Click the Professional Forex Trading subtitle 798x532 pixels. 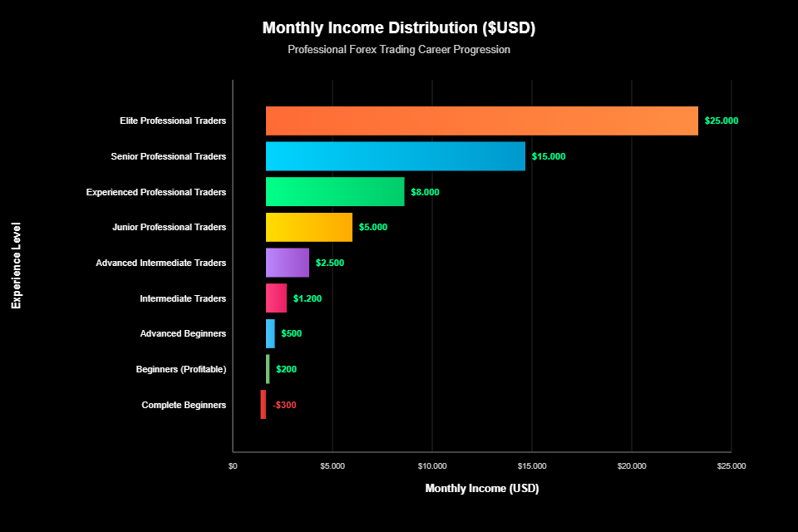pyautogui.click(x=399, y=50)
